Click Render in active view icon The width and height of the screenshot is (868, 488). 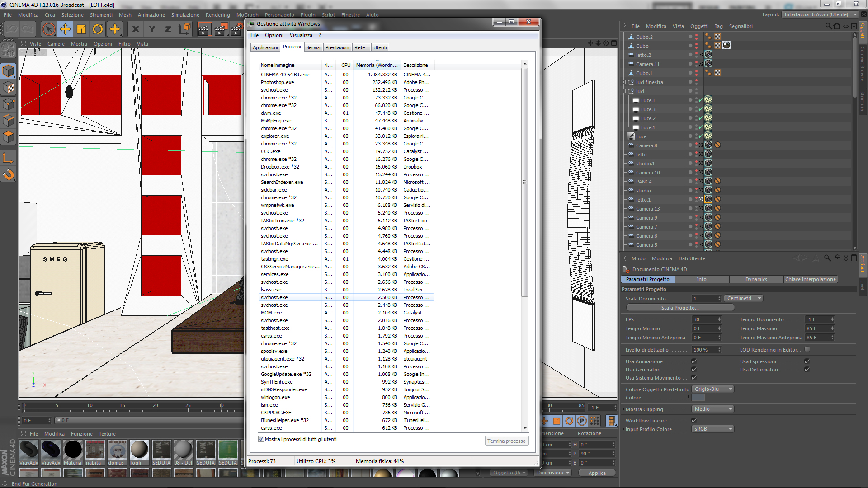(204, 29)
